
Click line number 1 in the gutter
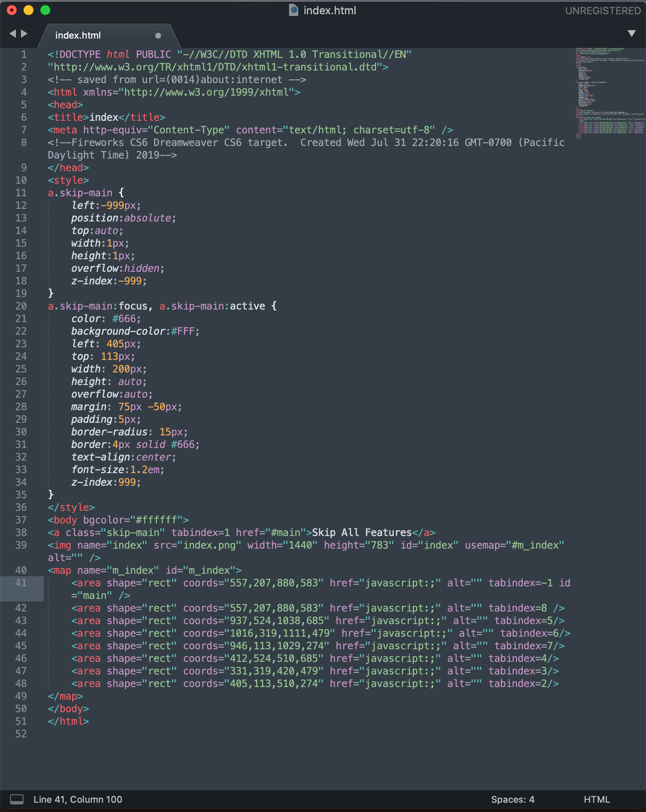coord(24,55)
